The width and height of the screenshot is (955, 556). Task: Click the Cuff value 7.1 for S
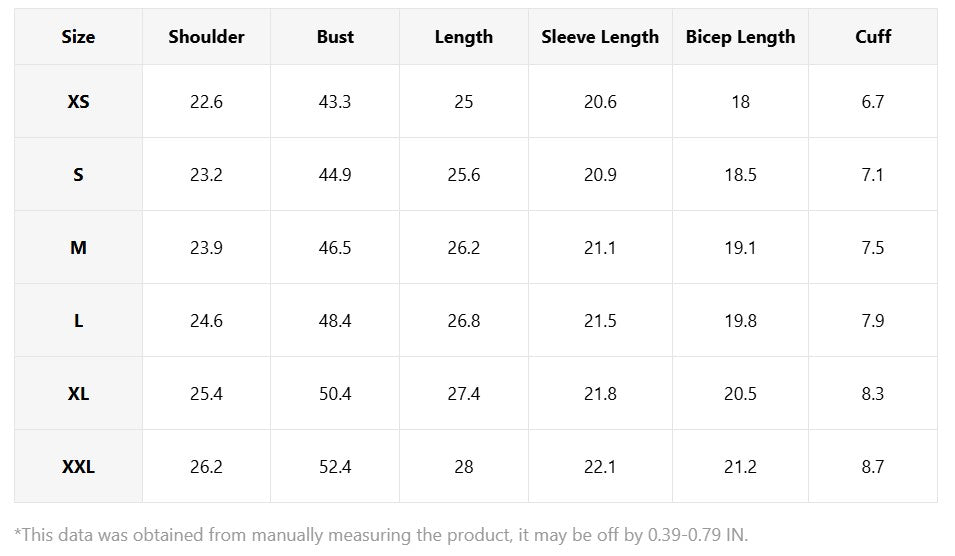[x=873, y=175]
